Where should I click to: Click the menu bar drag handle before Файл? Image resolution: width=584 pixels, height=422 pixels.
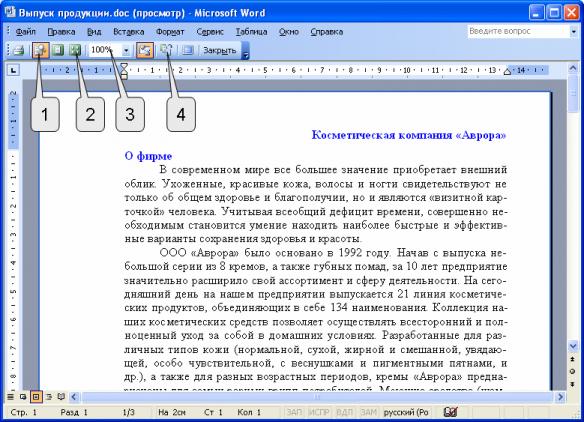[8, 31]
